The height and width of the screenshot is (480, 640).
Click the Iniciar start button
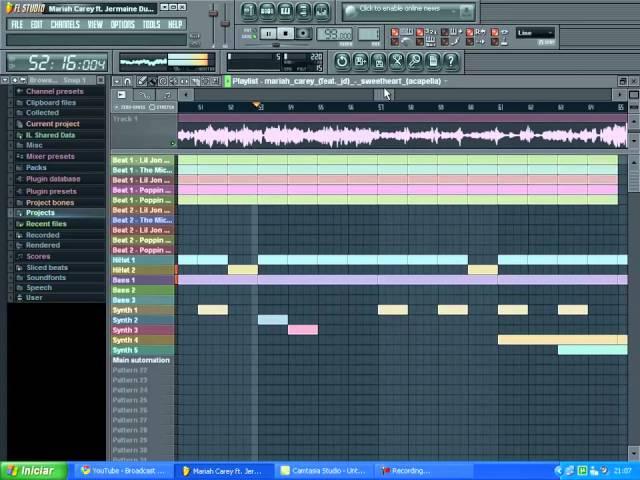[32, 471]
